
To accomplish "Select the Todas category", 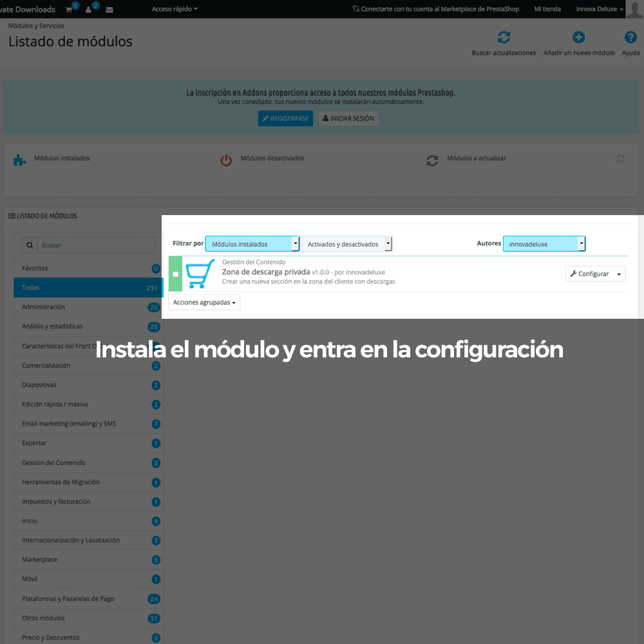I will pyautogui.click(x=88, y=287).
